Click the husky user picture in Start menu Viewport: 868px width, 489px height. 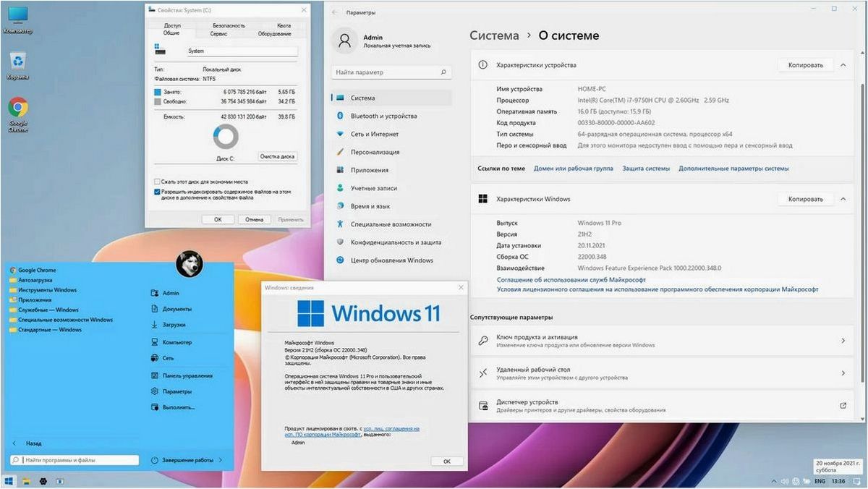[x=190, y=265]
